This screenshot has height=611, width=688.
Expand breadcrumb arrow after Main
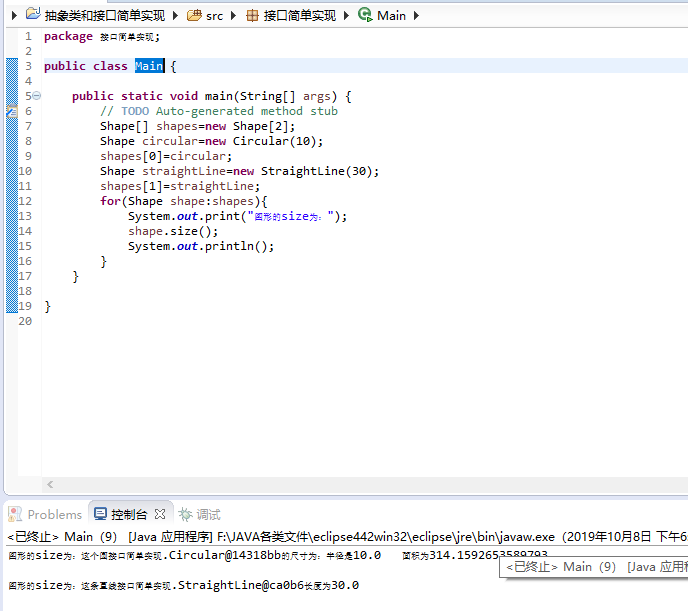(416, 16)
